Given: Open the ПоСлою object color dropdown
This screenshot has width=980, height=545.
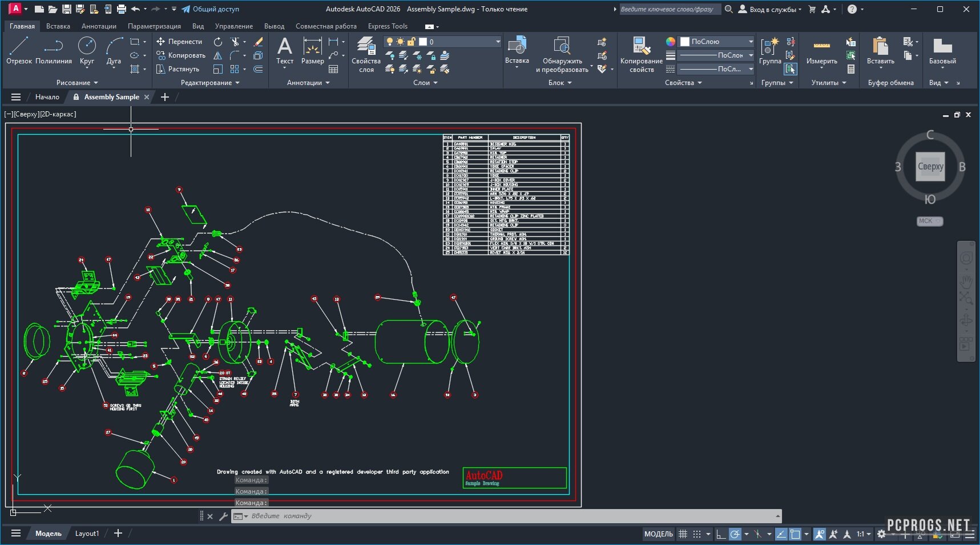Looking at the screenshot, I should tap(717, 42).
